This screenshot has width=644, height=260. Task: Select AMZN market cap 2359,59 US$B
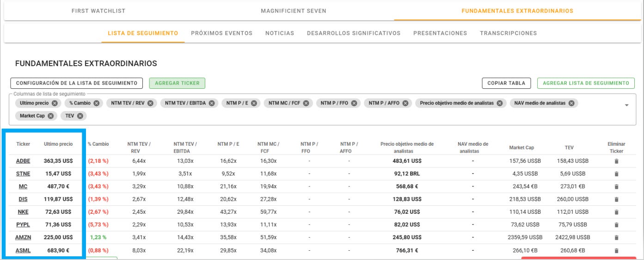coord(526,237)
